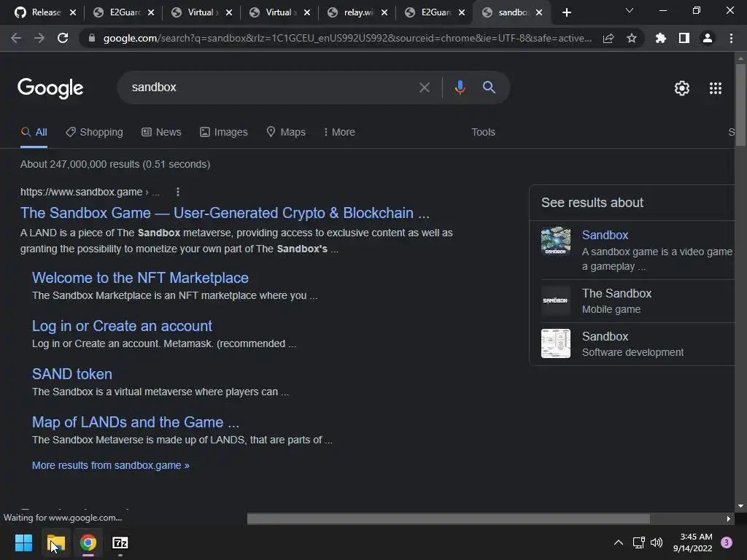The height and width of the screenshot is (560, 747).
Task: Open the SAND token link
Action: (x=72, y=374)
